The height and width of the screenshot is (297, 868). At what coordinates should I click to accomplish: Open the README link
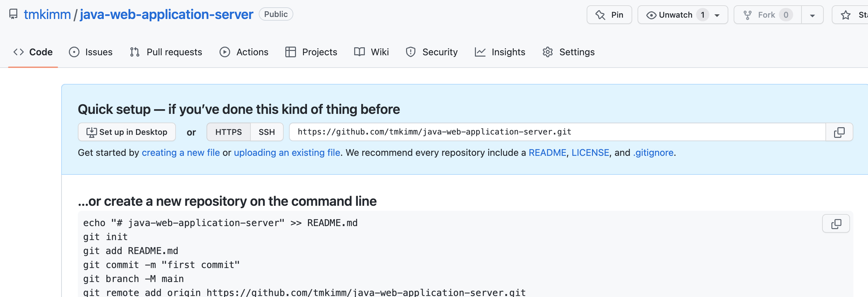click(547, 152)
